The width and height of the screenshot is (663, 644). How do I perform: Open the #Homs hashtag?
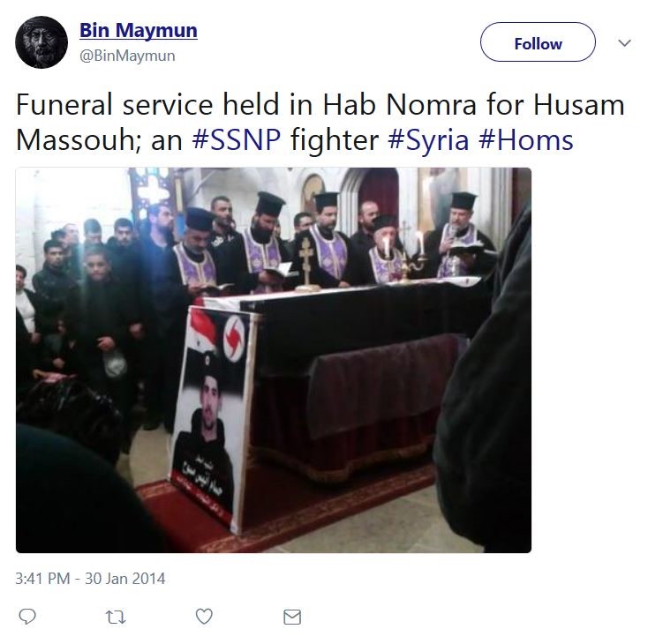point(525,140)
